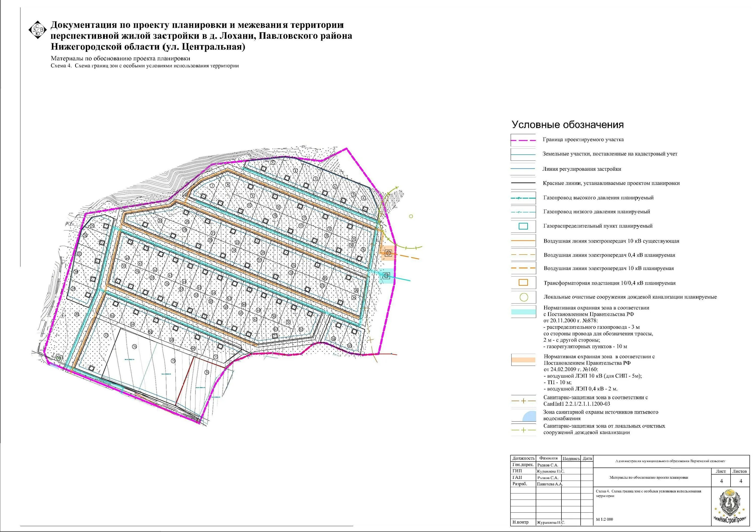Click the orange power line protection zone swatch

click(x=523, y=360)
